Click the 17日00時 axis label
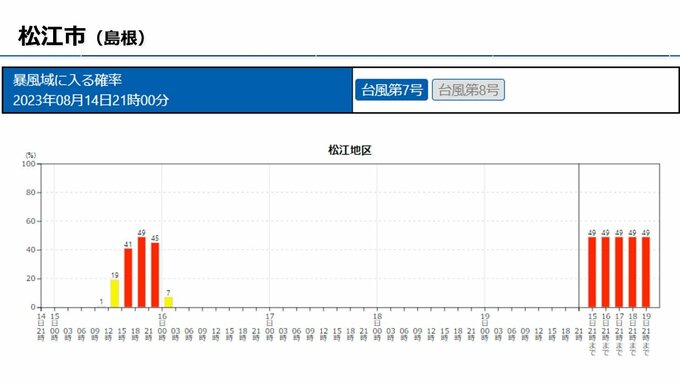Image resolution: width=680 pixels, height=382 pixels. coord(269,327)
